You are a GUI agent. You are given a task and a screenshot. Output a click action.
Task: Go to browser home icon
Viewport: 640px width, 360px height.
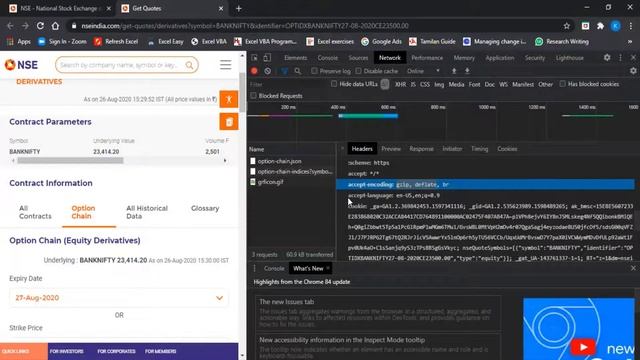55,26
